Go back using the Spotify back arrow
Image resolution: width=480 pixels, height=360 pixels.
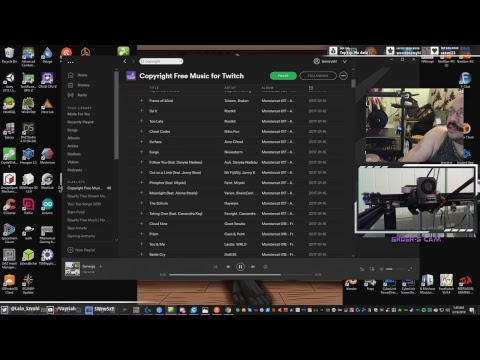coord(125,61)
